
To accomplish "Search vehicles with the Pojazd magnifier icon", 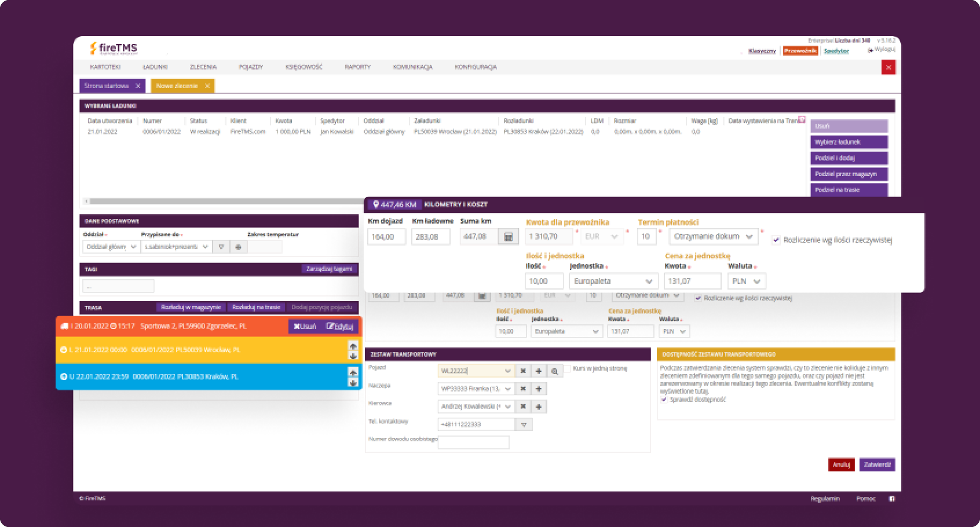I will pyautogui.click(x=555, y=371).
